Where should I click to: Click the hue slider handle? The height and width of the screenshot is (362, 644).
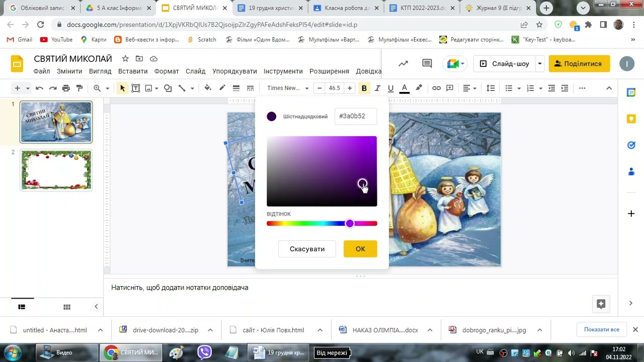(350, 223)
